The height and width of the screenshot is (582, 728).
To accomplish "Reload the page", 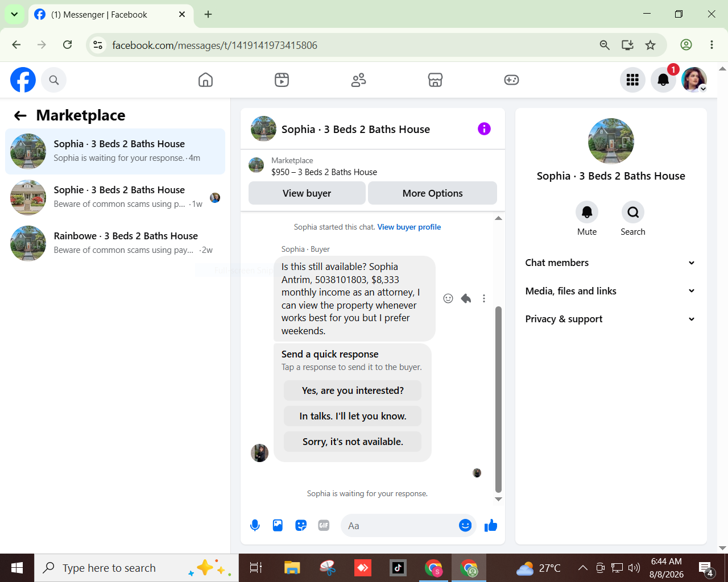I will click(67, 45).
